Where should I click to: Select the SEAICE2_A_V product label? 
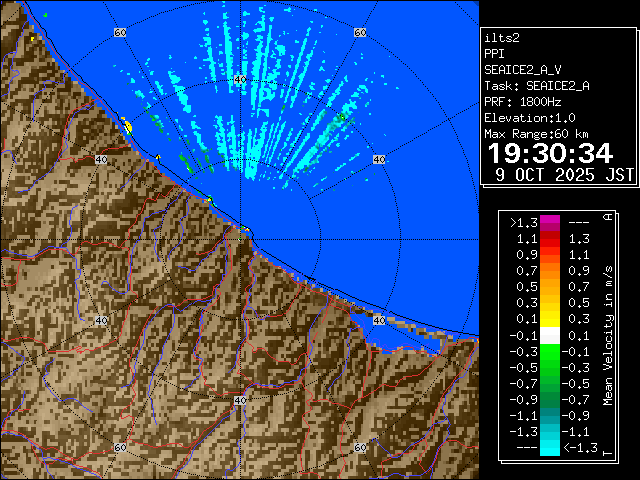tap(525, 70)
